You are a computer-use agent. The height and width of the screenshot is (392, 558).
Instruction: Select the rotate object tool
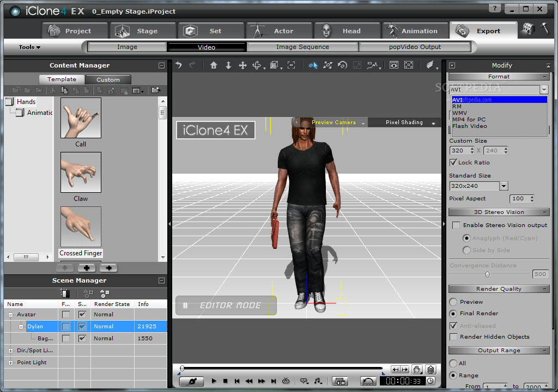[x=257, y=65]
